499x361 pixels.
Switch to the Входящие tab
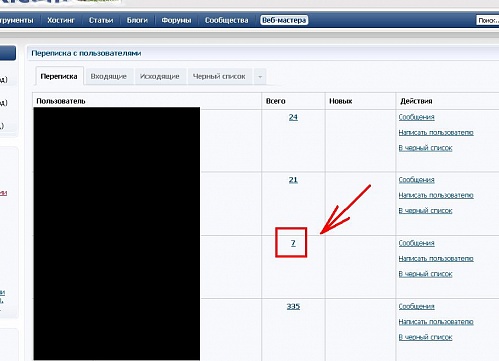(x=109, y=76)
